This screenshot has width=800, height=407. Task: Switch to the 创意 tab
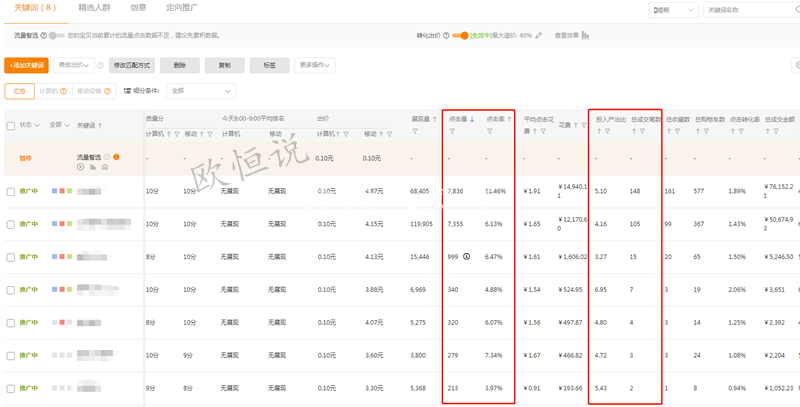click(138, 8)
